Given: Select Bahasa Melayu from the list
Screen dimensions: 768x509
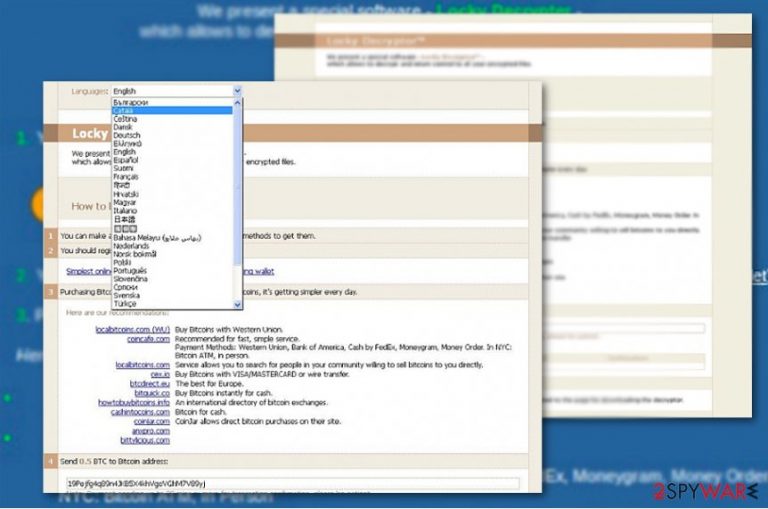Looking at the screenshot, I should [x=157, y=238].
